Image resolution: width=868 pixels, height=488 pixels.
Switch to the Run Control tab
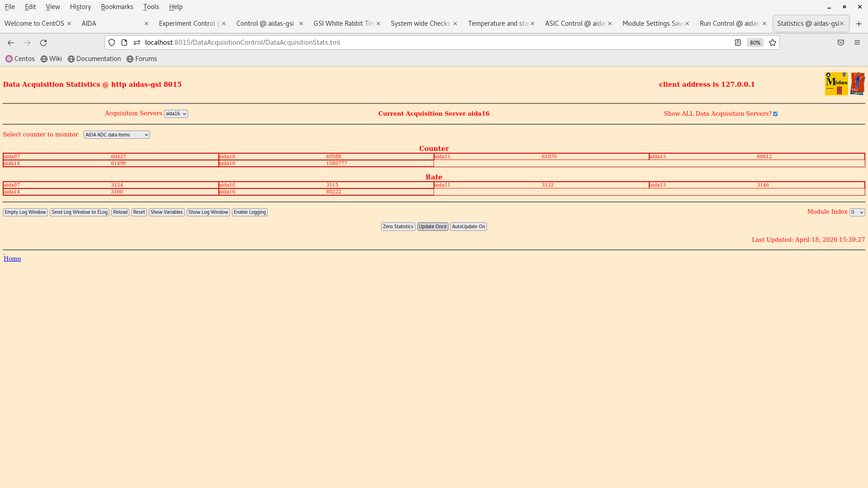click(x=728, y=23)
